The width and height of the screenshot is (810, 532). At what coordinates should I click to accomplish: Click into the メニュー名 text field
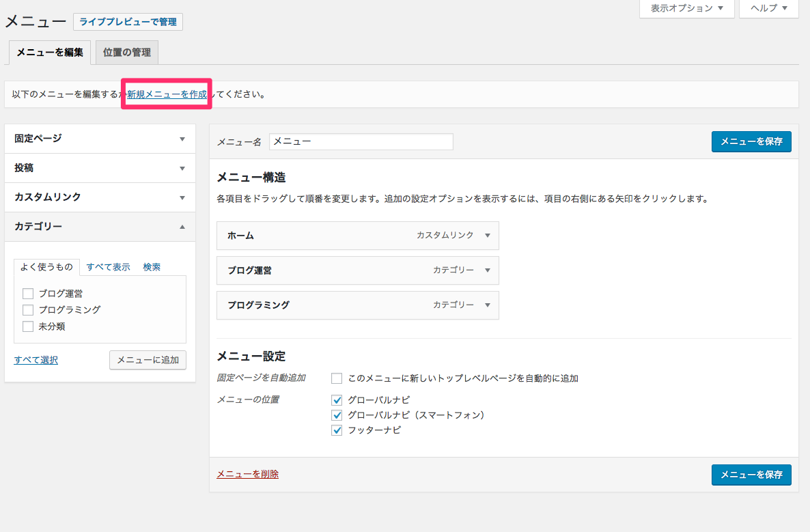click(361, 142)
